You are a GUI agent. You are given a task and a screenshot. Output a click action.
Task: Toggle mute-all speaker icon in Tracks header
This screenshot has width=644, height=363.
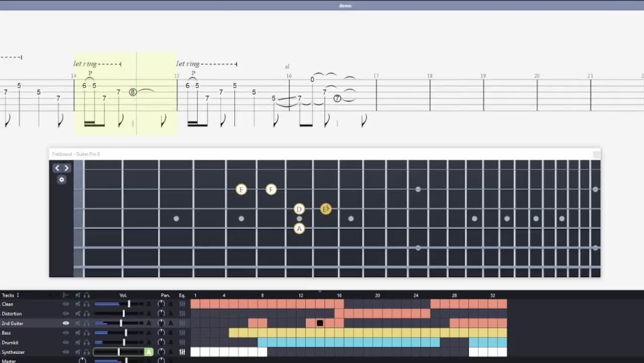pyautogui.click(x=78, y=295)
